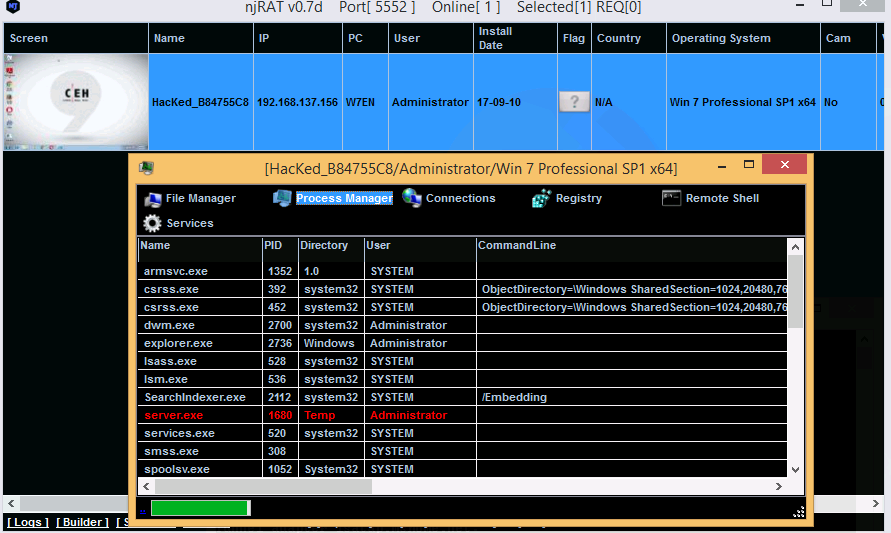The height and width of the screenshot is (533, 891).
Task: Click victim desktop screen thumbnail
Action: (76, 102)
